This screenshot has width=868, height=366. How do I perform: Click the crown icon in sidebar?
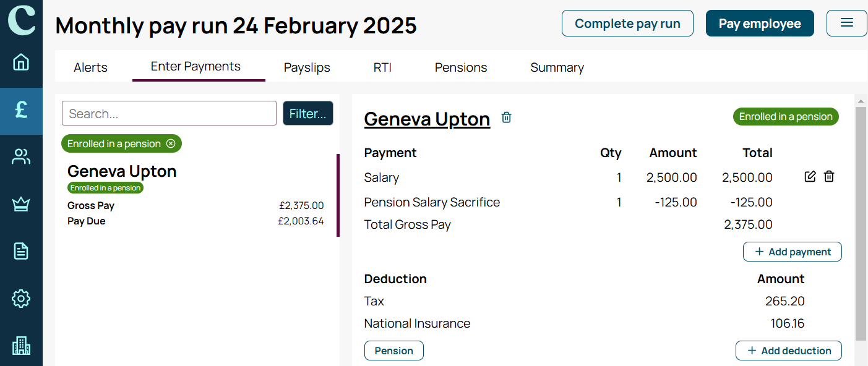click(x=21, y=204)
